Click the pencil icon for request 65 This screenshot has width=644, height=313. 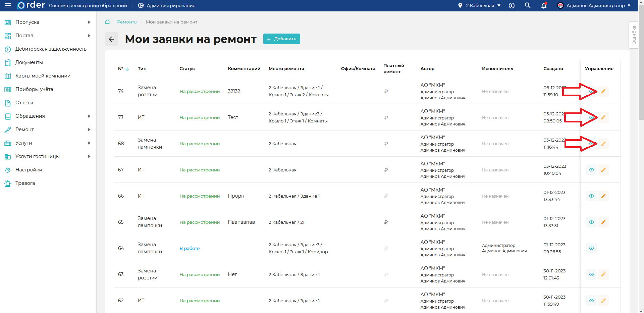coord(603,222)
